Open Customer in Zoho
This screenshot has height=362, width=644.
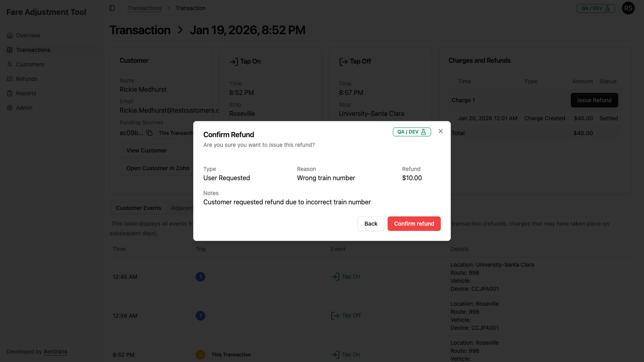coord(158,168)
